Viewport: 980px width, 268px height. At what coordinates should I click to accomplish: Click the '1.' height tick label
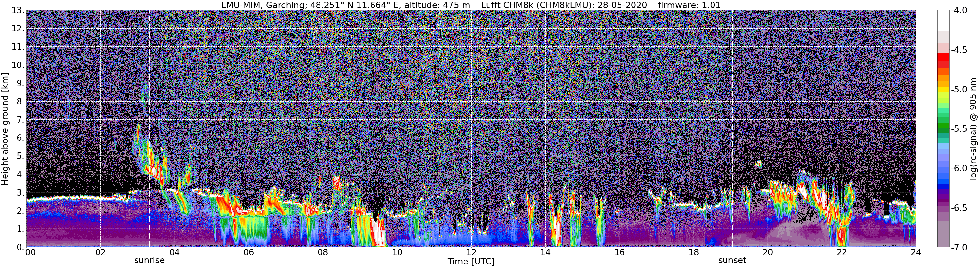20,229
